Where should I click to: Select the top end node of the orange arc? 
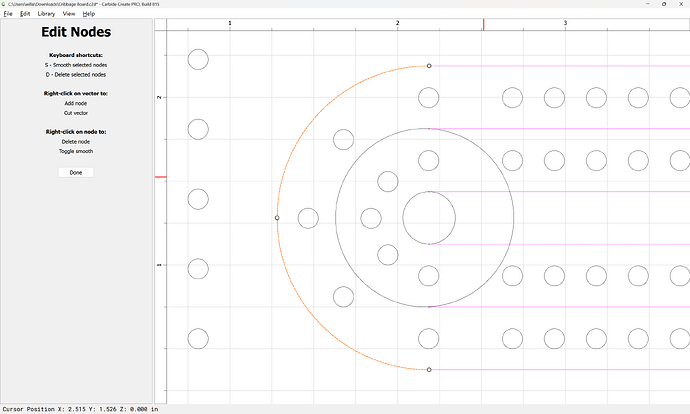coord(429,66)
